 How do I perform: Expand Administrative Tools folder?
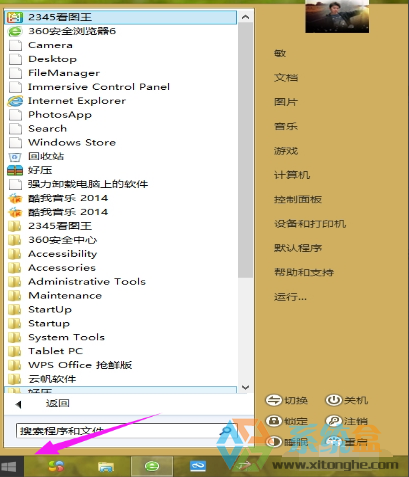click(121, 282)
